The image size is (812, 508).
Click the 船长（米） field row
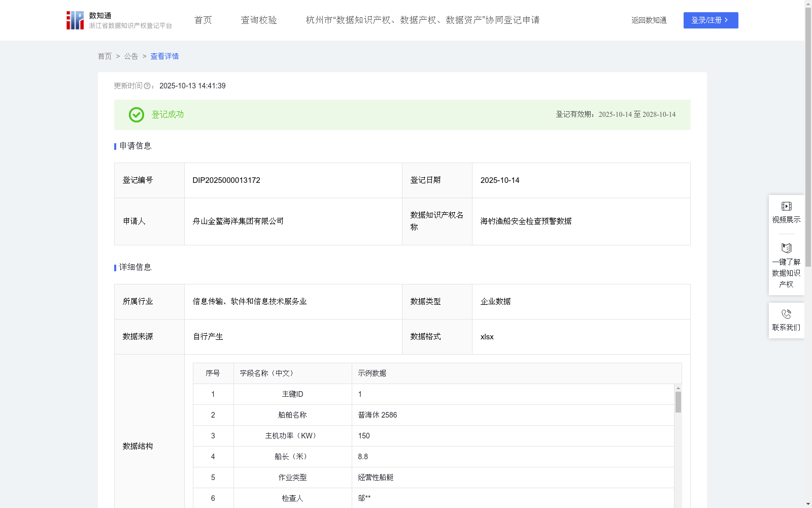coord(433,457)
